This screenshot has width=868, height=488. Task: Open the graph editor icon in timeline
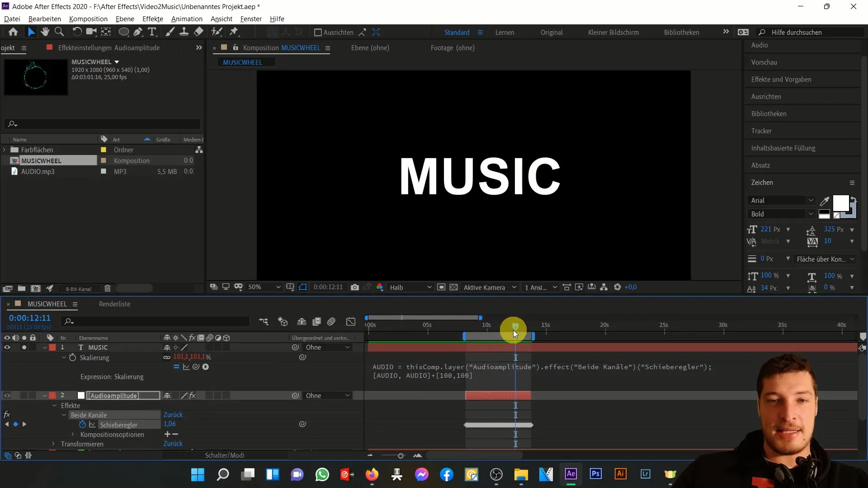pyautogui.click(x=351, y=321)
